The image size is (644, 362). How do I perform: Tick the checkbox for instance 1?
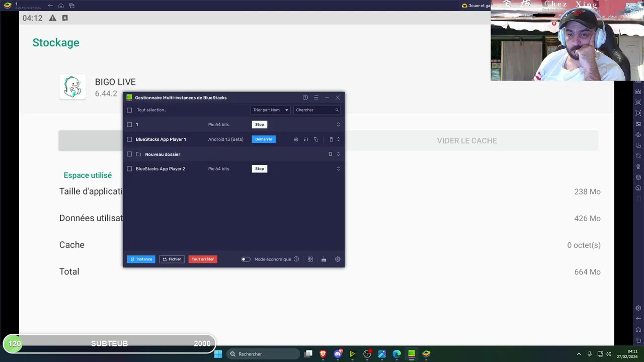[129, 125]
